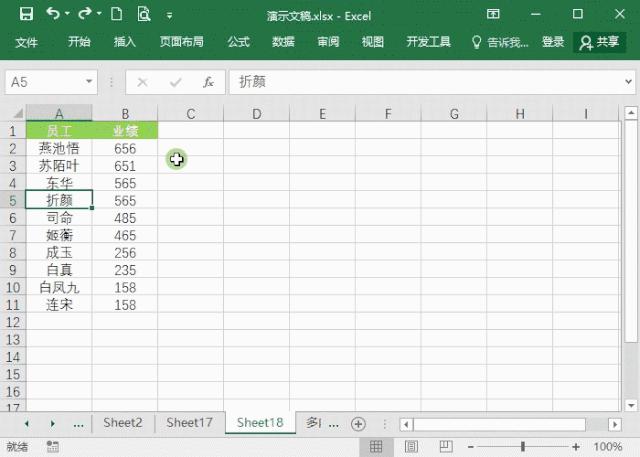This screenshot has height=457, width=640.
Task: Zoom out with minus button
Action: coord(471,447)
